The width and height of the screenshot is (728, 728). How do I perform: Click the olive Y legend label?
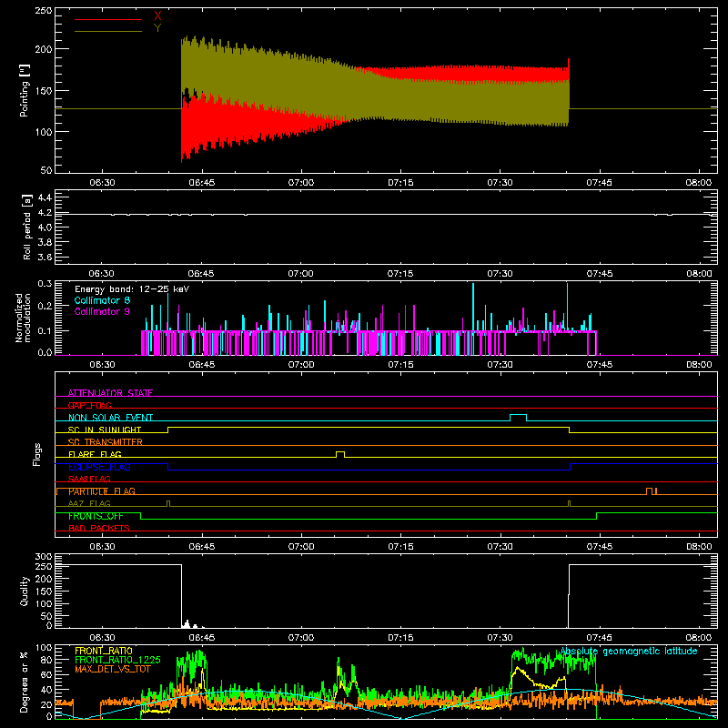157,28
